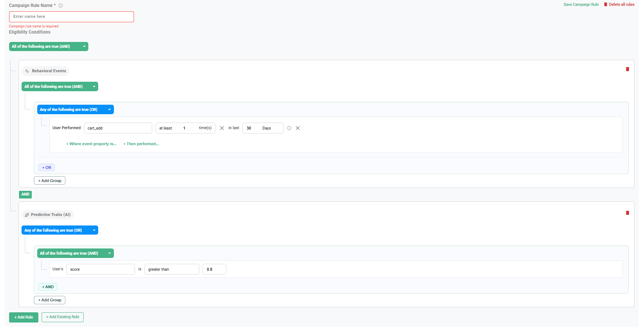Click the info icon after 30 Days
The image size is (644, 328).
pyautogui.click(x=289, y=128)
